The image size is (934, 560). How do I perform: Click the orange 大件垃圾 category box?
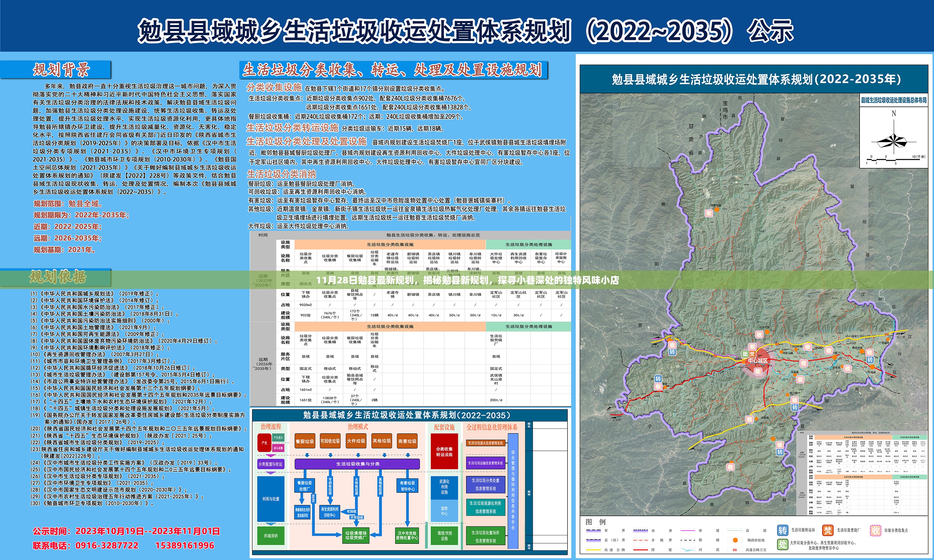(x=356, y=441)
